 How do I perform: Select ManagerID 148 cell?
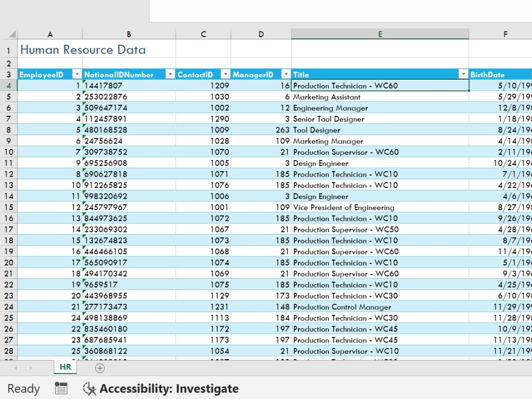point(261,307)
